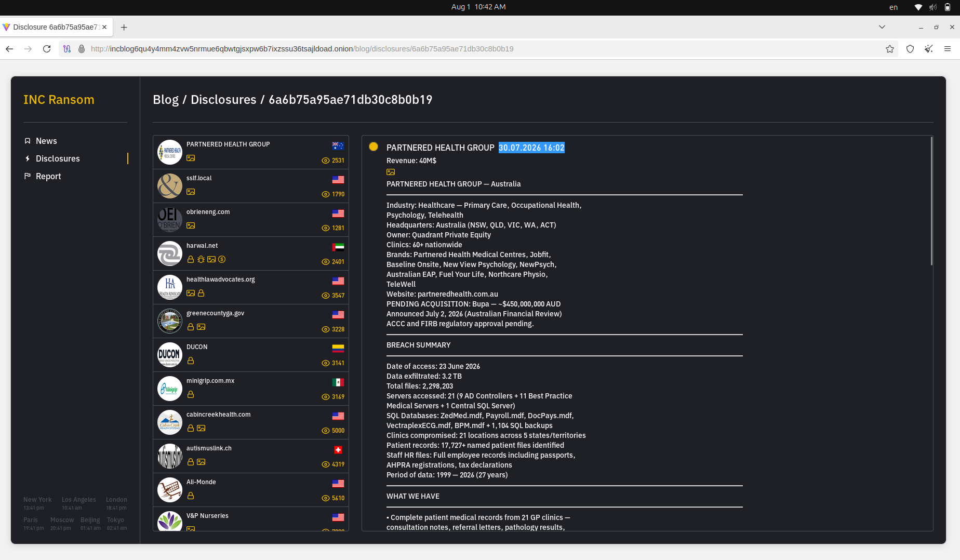Image resolution: width=960 pixels, height=560 pixels.
Task: Click the image icon under cabincreekhealth.com
Action: (x=201, y=428)
